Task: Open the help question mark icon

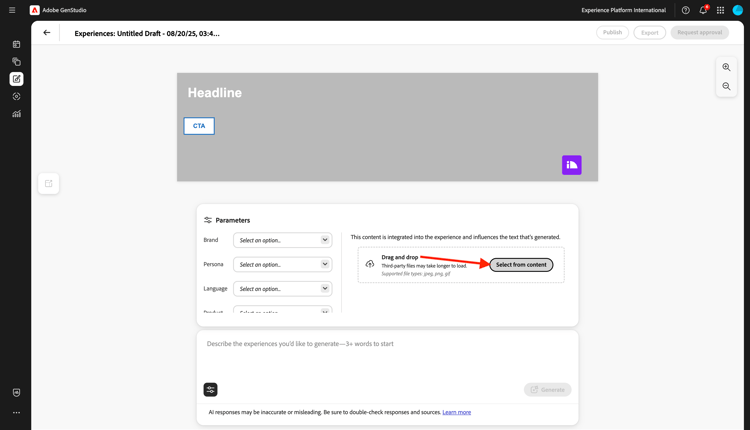Action: [685, 10]
